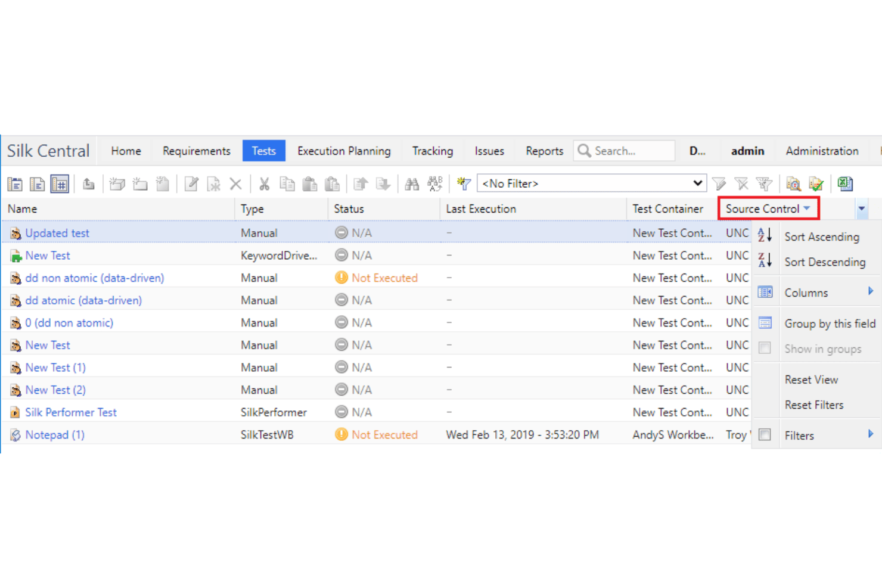The image size is (882, 588).
Task: Click the Edit pencil icon
Action: [x=191, y=184]
